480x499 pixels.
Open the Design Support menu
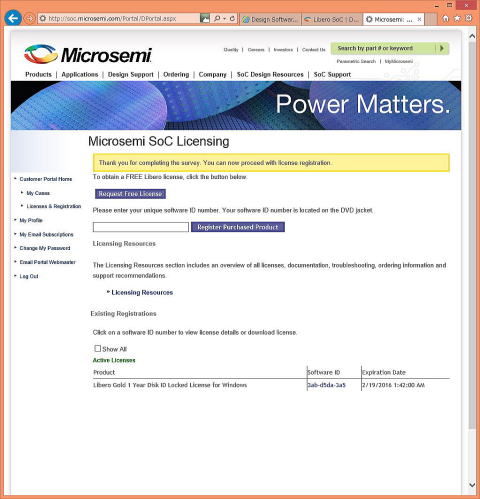point(131,74)
